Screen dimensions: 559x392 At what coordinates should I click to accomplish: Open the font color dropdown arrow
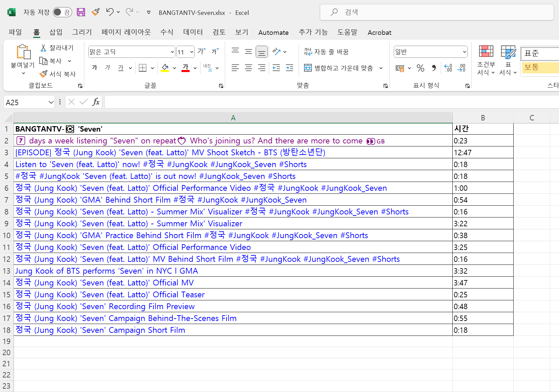click(x=195, y=68)
